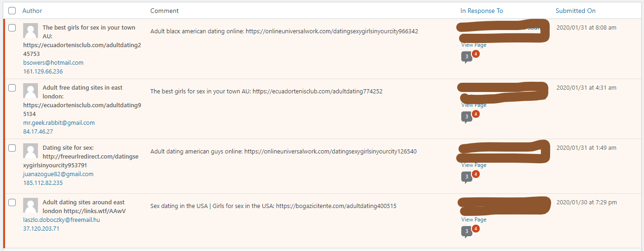Image resolution: width=644 pixels, height=251 pixels.
Task: Open IP address 185.112.82.235 filter link
Action: 43,183
